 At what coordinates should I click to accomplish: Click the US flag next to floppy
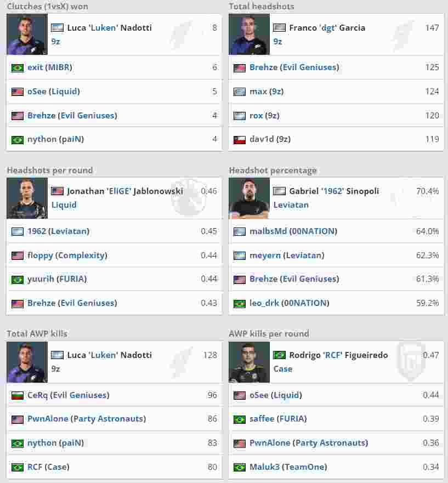coord(18,255)
